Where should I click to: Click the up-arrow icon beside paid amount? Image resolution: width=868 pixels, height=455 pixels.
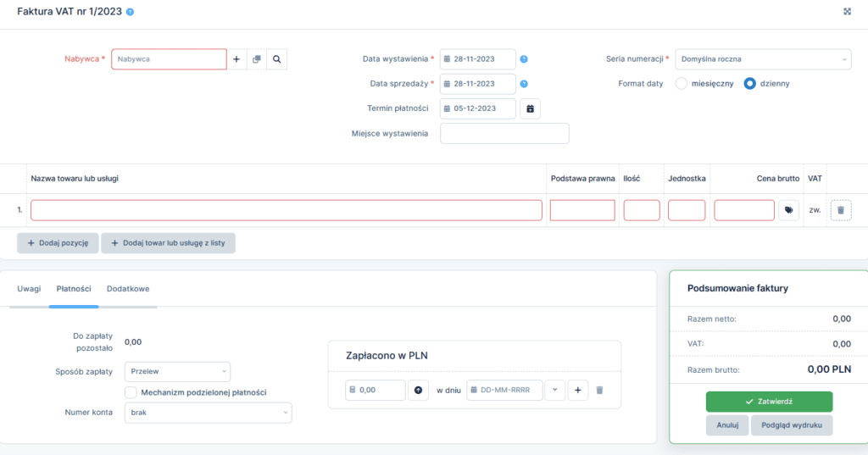tap(418, 390)
